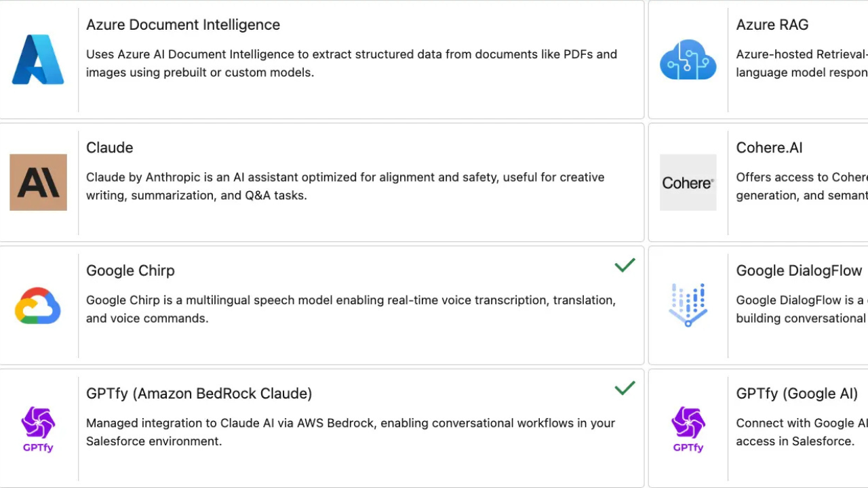Viewport: 868px width, 488px height.
Task: Open the GPTfy (Google AI) title
Action: (797, 393)
